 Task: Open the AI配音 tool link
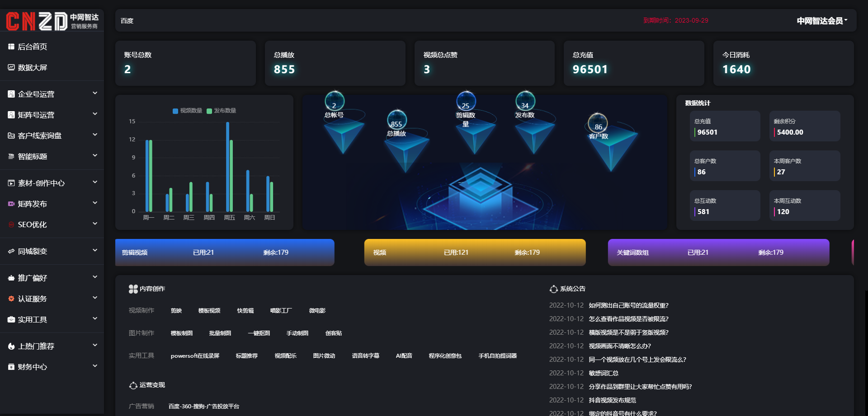(x=404, y=356)
